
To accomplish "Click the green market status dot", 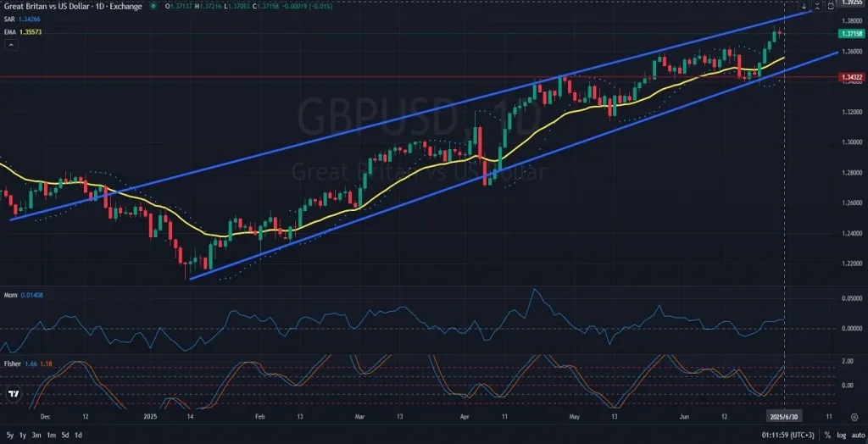I will (x=153, y=6).
